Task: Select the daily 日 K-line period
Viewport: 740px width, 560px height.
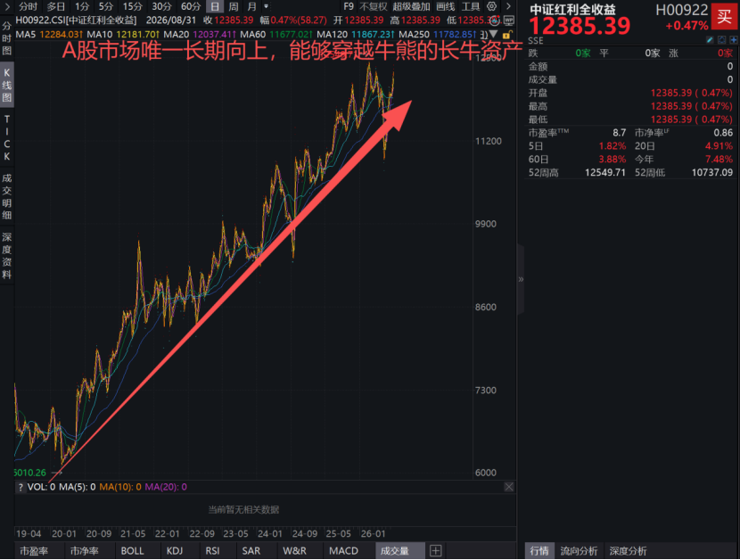Action: (x=215, y=6)
